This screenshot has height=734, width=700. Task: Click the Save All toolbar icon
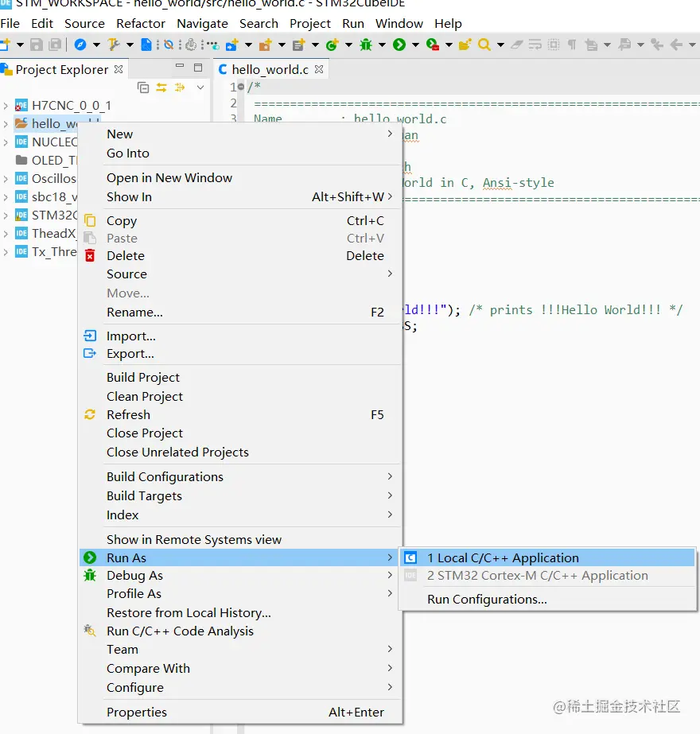(55, 45)
